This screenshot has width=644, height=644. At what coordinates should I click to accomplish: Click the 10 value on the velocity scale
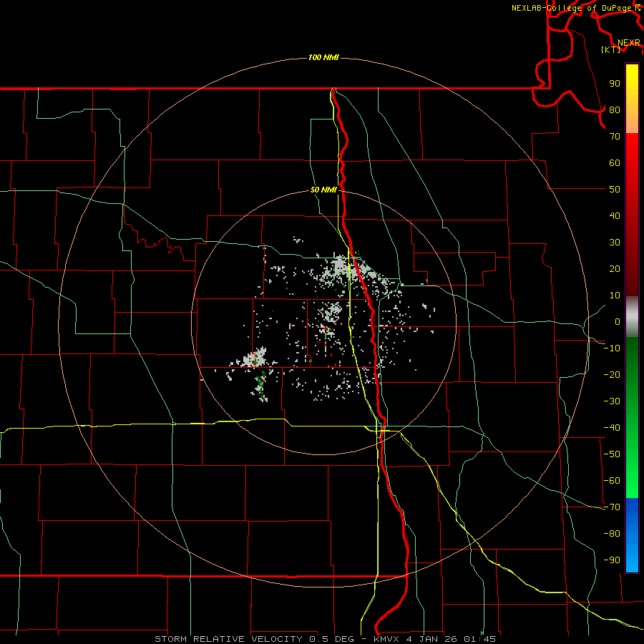click(615, 296)
